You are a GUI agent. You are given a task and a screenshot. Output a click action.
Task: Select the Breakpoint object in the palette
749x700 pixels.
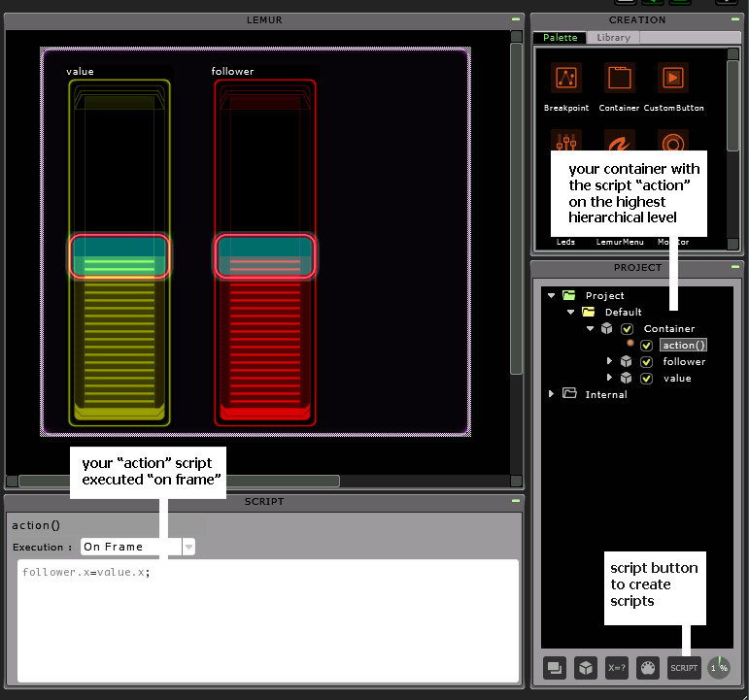tap(565, 79)
